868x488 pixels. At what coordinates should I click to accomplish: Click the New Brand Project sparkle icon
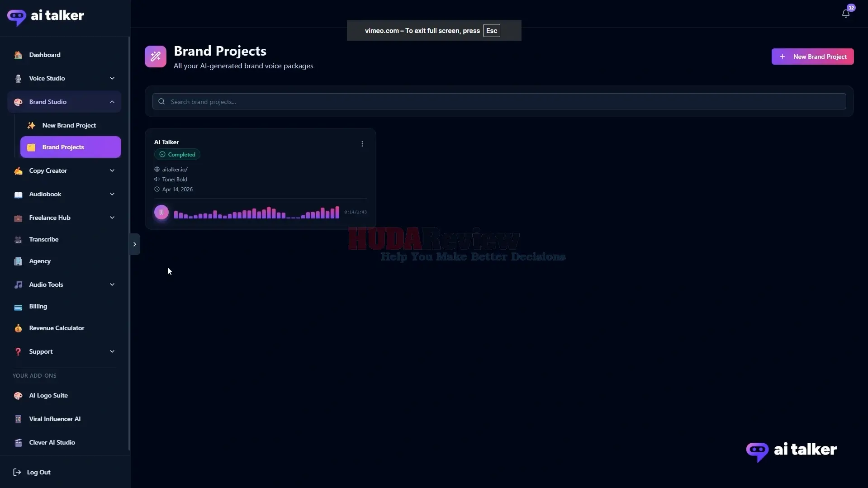pos(31,126)
